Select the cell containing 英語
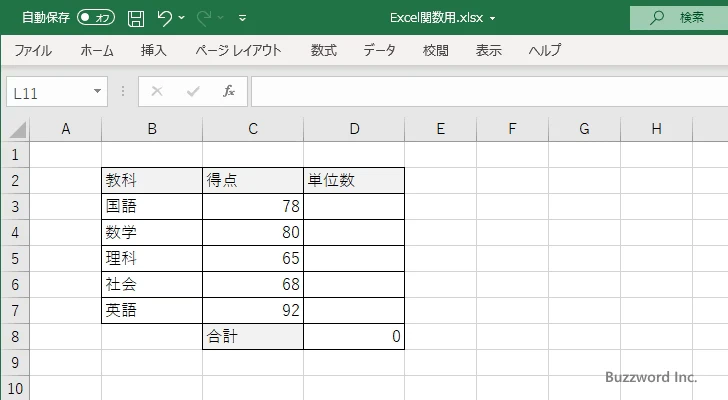Viewport: 728px width, 400px height. pos(152,310)
